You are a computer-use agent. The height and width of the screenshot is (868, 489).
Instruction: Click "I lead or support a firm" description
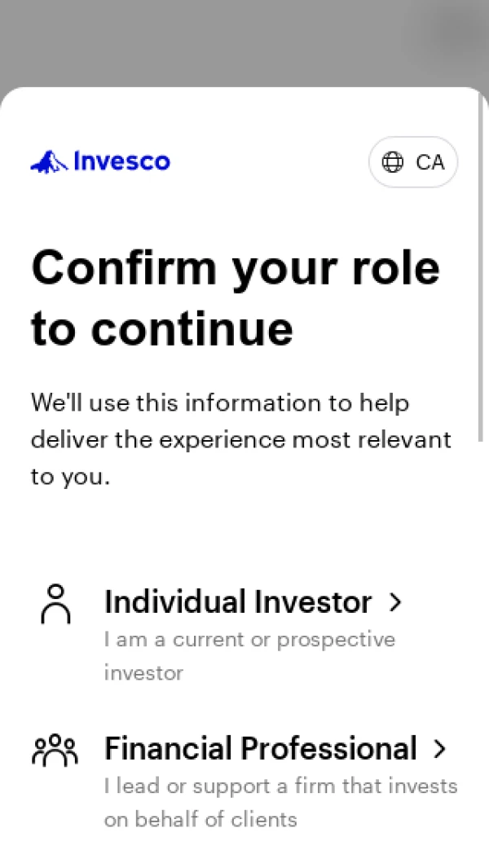point(280,786)
